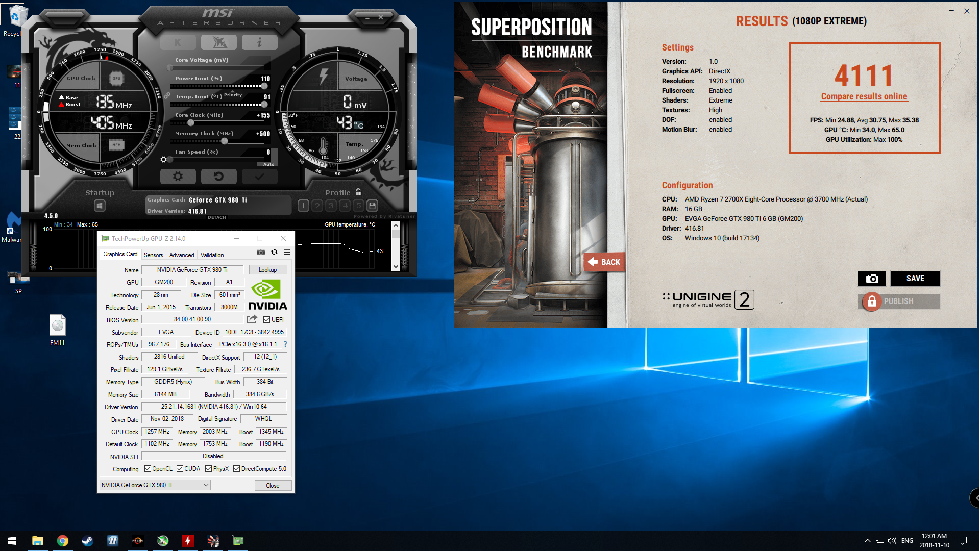Adjust the Temp. Limit slider handle

click(x=264, y=105)
